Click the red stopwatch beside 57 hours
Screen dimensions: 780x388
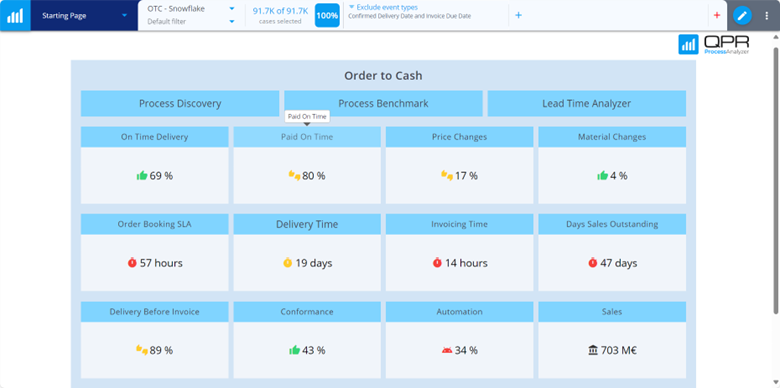132,262
